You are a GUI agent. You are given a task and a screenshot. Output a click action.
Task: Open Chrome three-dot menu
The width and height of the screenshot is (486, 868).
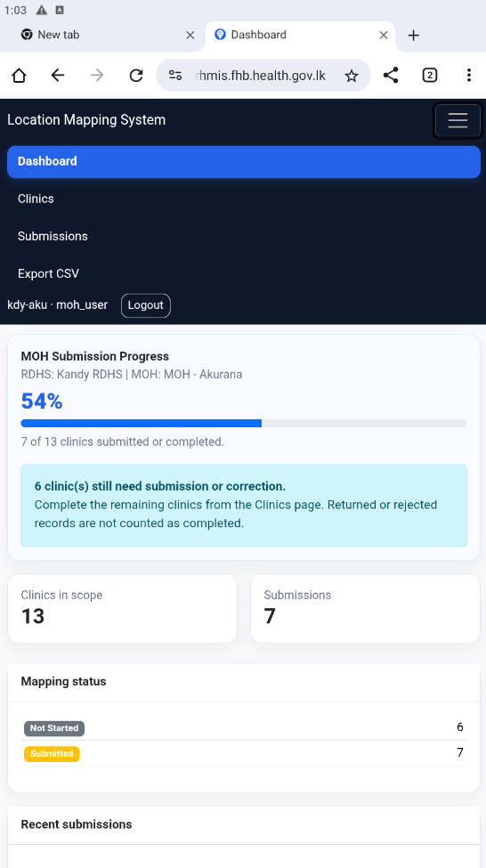[x=469, y=76]
